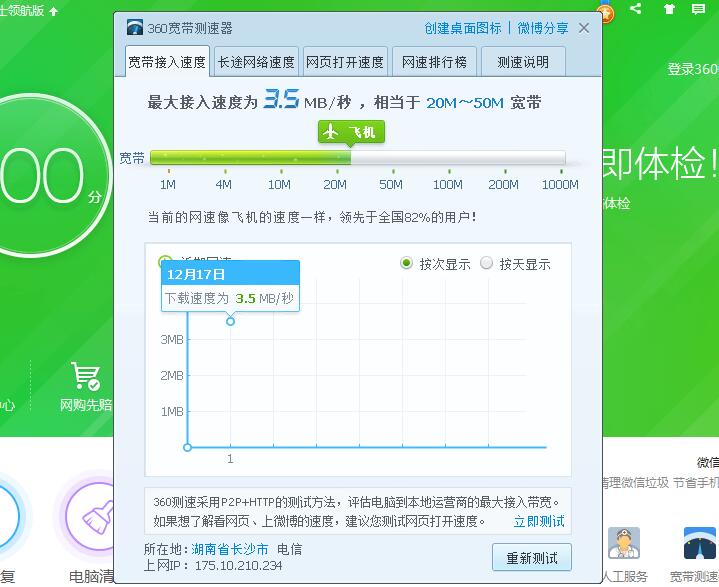Switch to the 宽带接入速度 tab
The height and width of the screenshot is (587, 719).
(167, 61)
